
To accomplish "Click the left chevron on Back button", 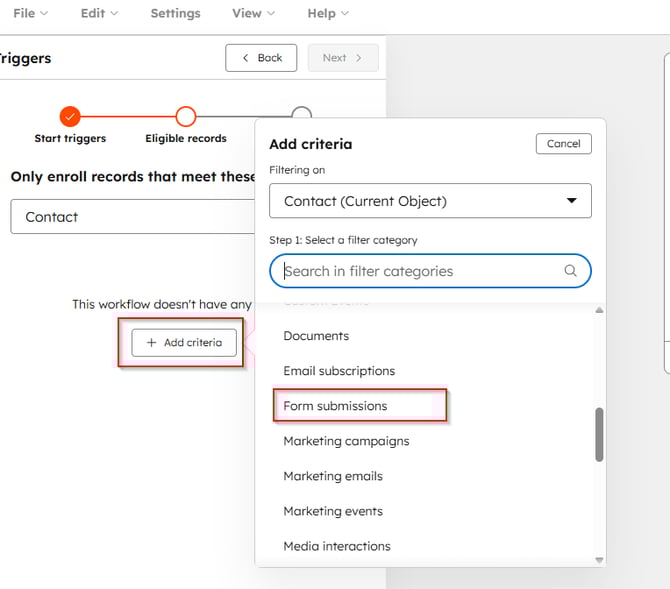I will [x=245, y=58].
